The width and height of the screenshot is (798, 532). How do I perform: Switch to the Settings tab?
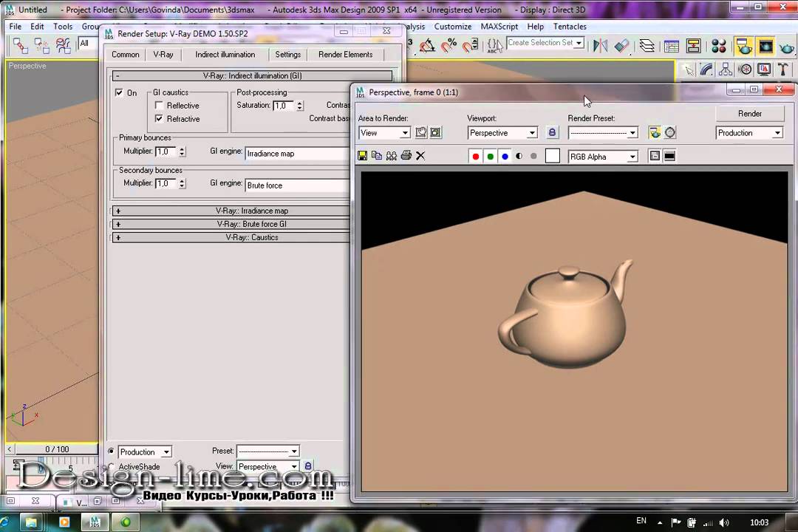coord(287,55)
